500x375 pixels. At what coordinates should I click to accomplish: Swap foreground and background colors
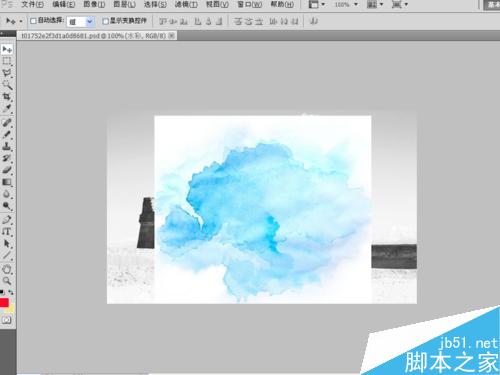(x=11, y=292)
